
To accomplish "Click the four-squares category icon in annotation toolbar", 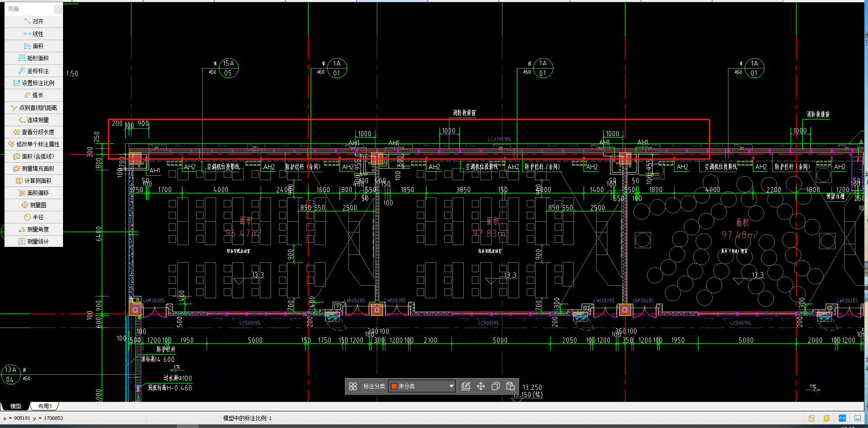I will click(353, 386).
